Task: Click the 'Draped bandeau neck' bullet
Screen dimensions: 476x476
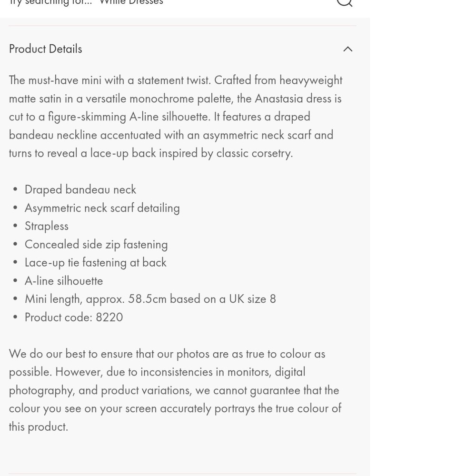Action: click(80, 189)
